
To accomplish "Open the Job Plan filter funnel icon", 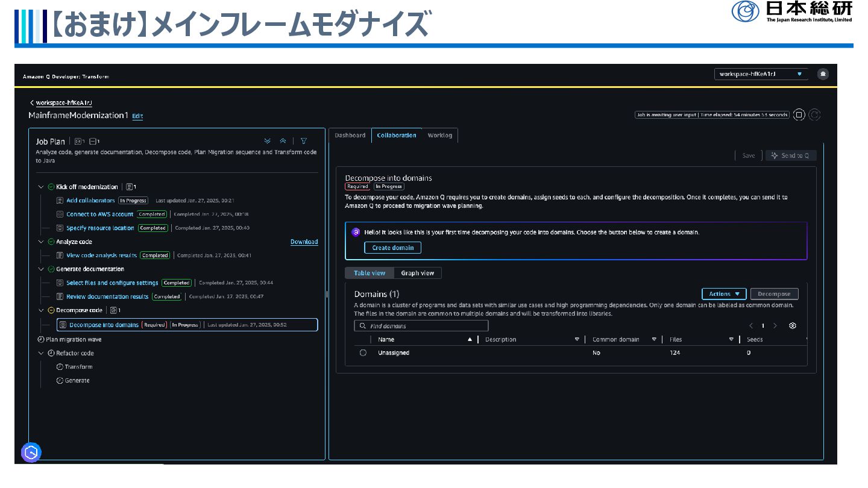I will (304, 141).
